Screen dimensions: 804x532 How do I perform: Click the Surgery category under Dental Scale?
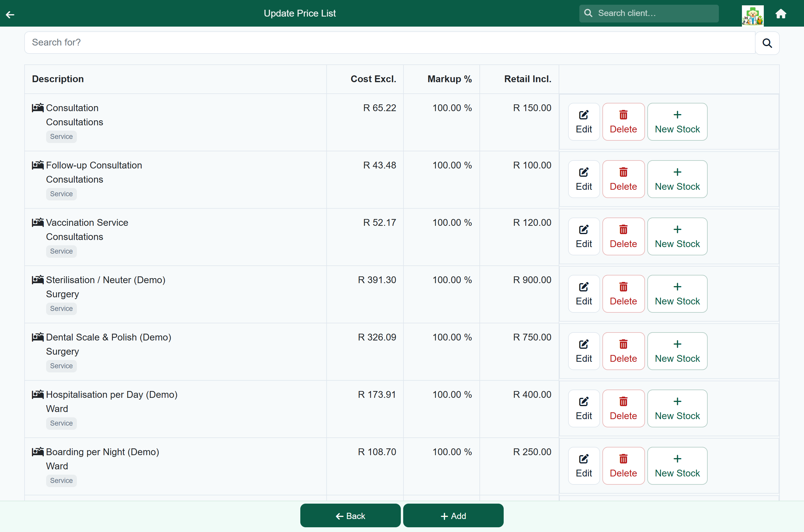(62, 351)
